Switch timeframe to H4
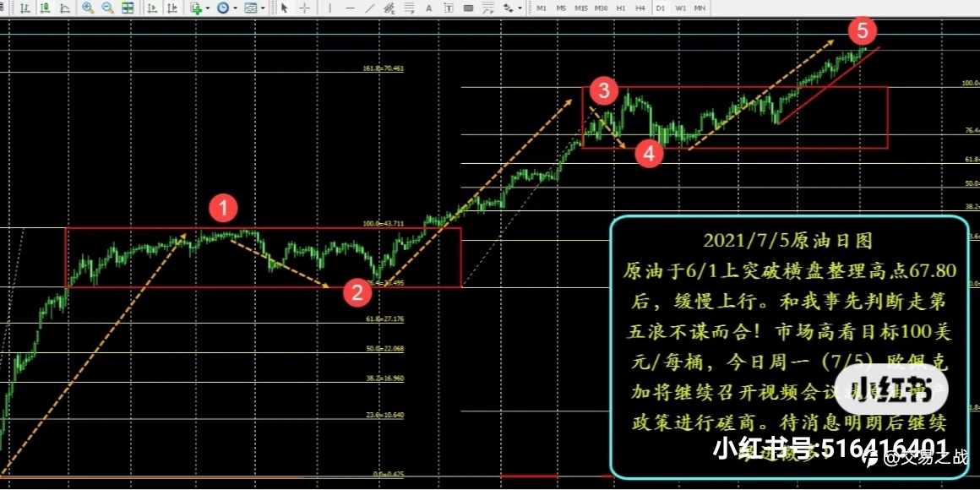 pyautogui.click(x=640, y=8)
